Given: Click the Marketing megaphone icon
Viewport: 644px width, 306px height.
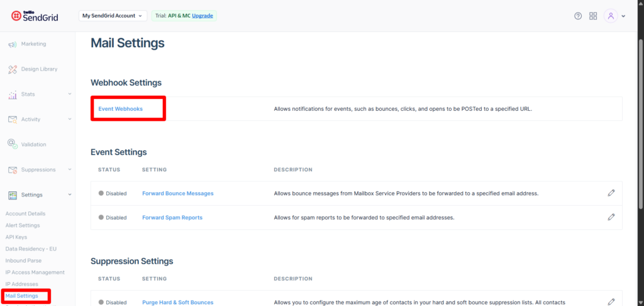Looking at the screenshot, I should click(x=12, y=44).
